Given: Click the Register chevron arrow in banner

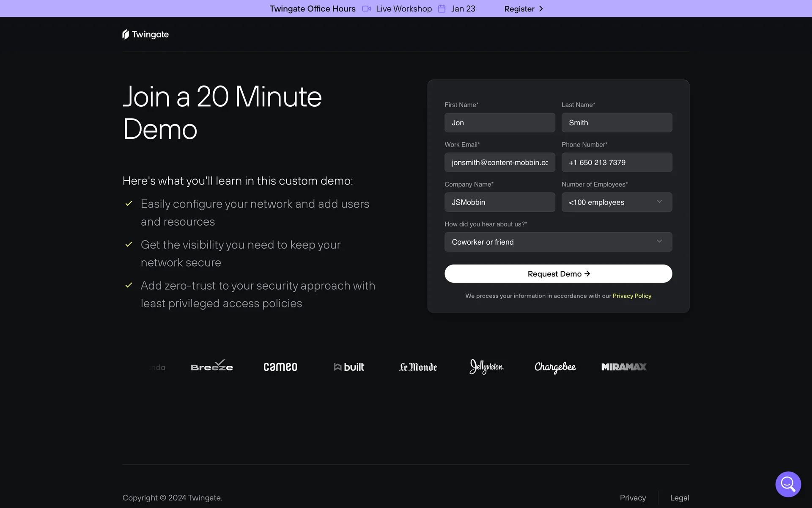Looking at the screenshot, I should 541,9.
